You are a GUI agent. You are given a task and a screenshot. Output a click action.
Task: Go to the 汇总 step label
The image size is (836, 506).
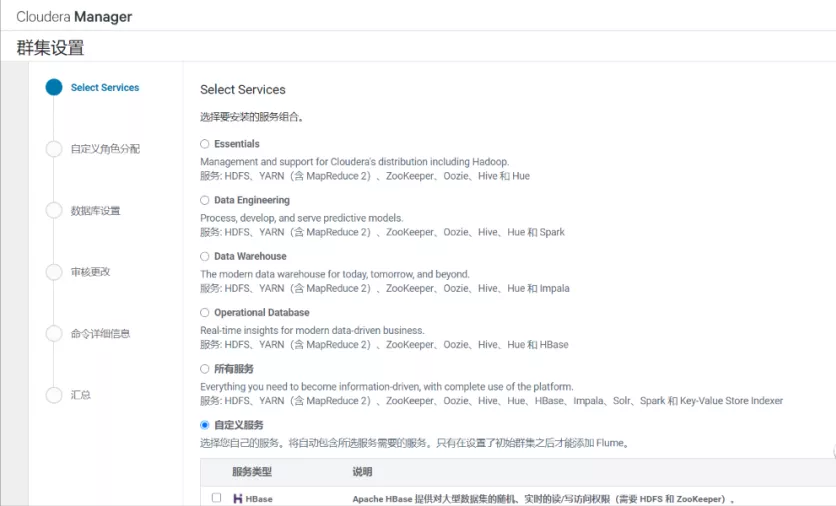pos(81,395)
